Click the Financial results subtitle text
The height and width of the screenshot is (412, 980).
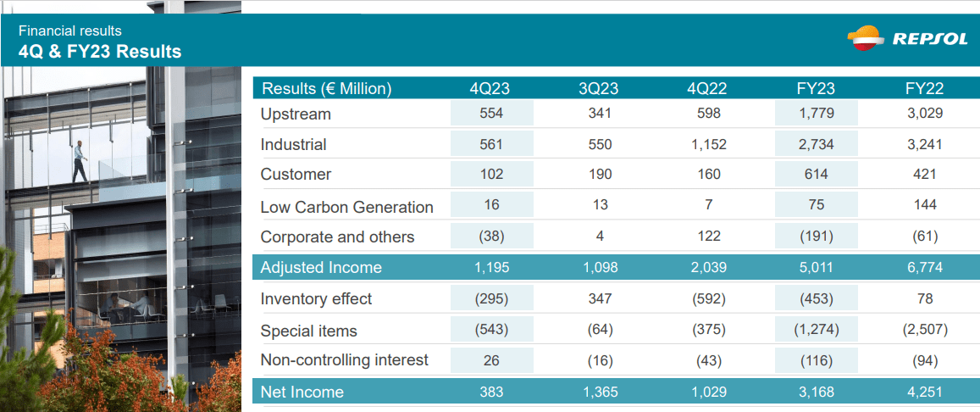click(x=70, y=31)
